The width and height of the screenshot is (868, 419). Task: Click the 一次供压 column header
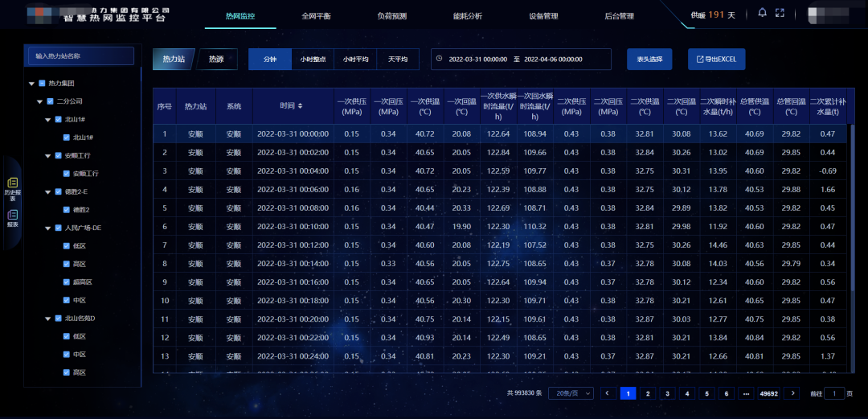coord(352,106)
